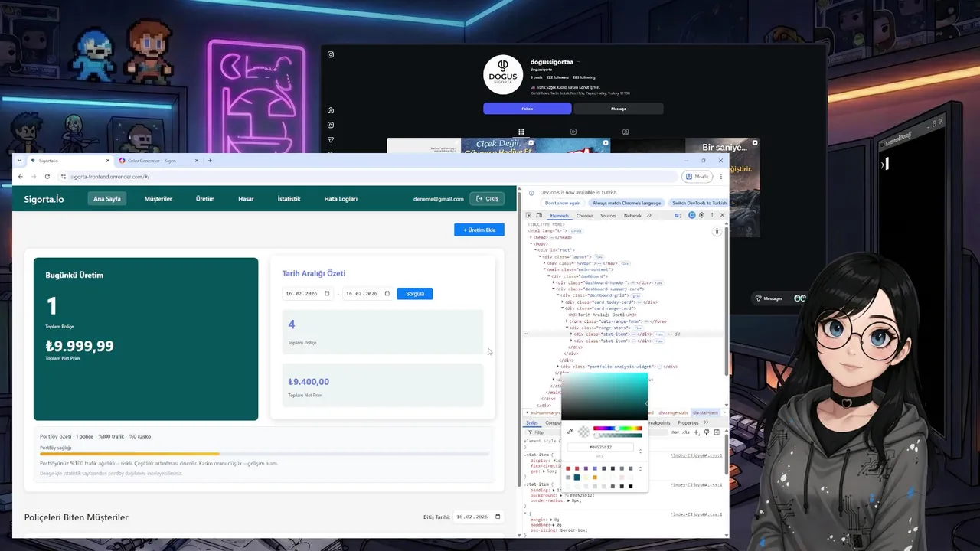Reload the Sigorta.io page
This screenshot has width=980, height=551.
[x=47, y=177]
